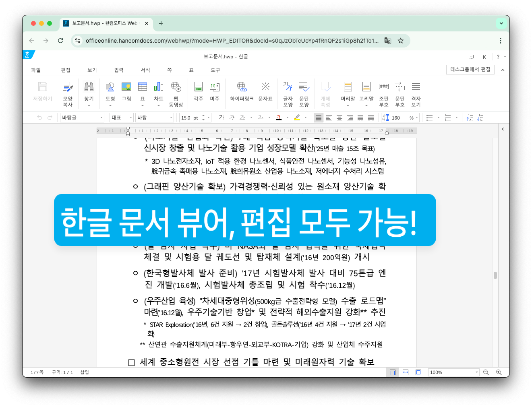This screenshot has width=532, height=407.
Task: Open the 파일 menu
Action: pyautogui.click(x=36, y=70)
